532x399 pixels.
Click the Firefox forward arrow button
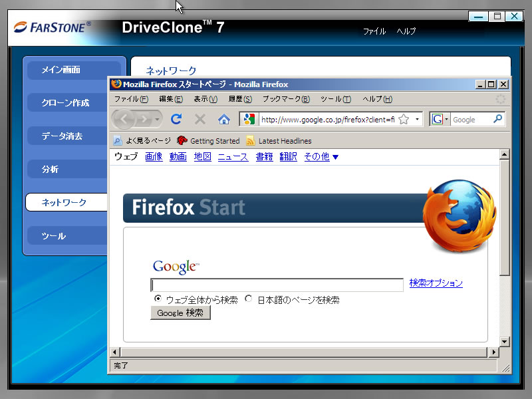[144, 119]
